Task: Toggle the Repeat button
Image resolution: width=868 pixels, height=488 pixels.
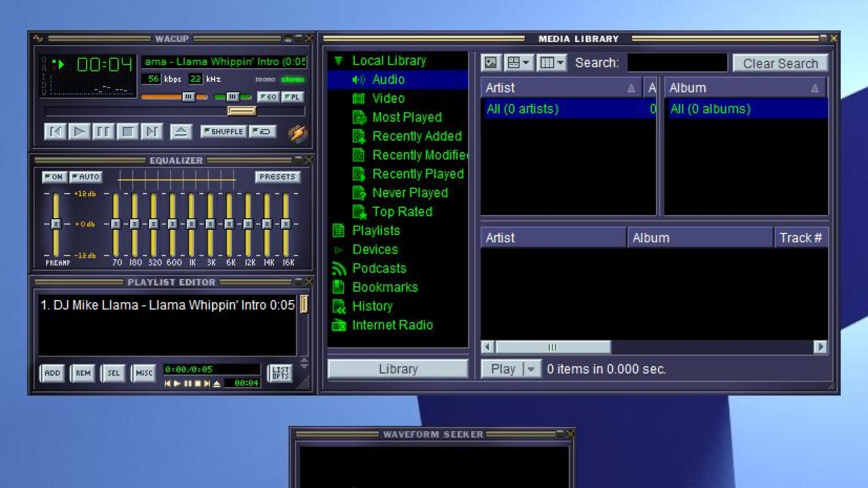Action: tap(263, 132)
